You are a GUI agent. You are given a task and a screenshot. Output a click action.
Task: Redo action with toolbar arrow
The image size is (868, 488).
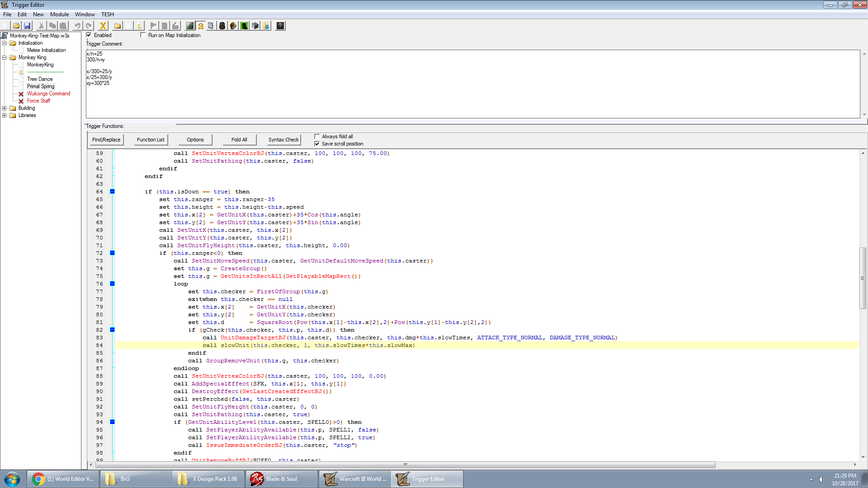coord(89,26)
